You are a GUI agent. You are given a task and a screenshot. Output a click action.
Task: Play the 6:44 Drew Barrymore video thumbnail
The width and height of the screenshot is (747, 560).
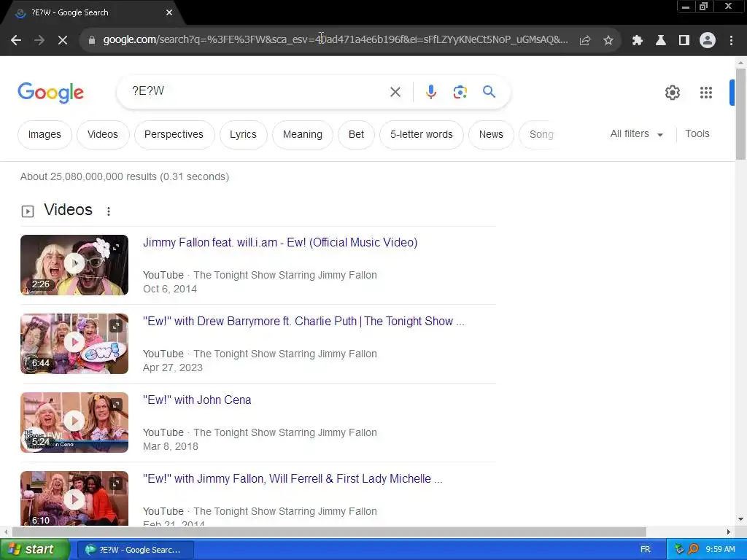pyautogui.click(x=74, y=343)
